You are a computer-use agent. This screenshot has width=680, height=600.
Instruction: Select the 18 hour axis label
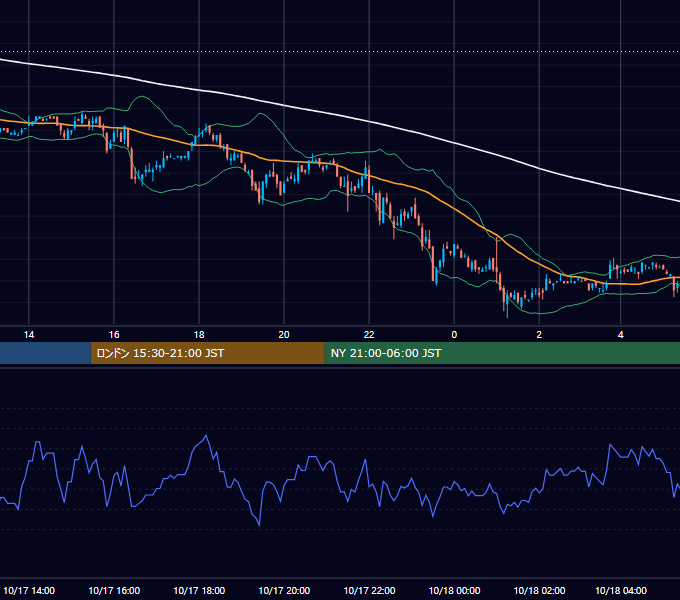click(x=199, y=335)
